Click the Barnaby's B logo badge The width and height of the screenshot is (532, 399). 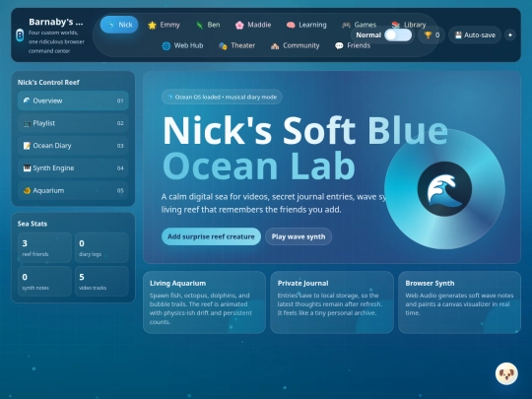20,35
